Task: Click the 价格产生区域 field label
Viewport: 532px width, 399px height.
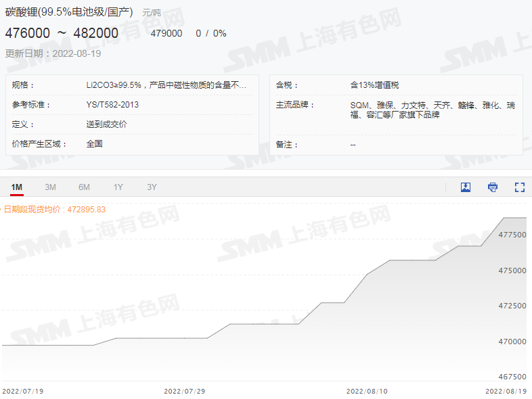Action: click(39, 144)
